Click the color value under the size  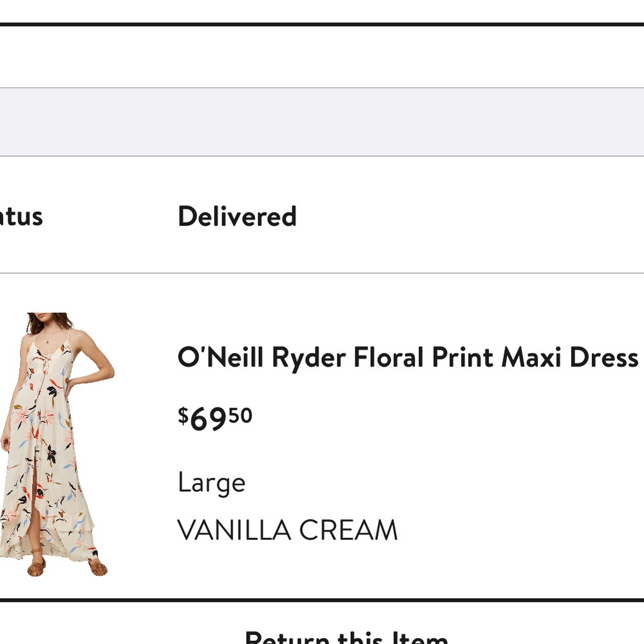[x=287, y=529]
